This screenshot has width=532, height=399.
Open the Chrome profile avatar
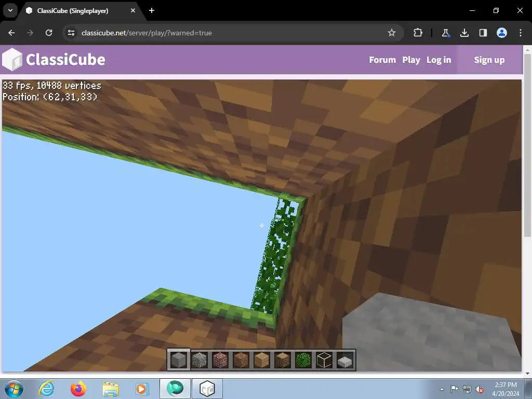point(502,33)
